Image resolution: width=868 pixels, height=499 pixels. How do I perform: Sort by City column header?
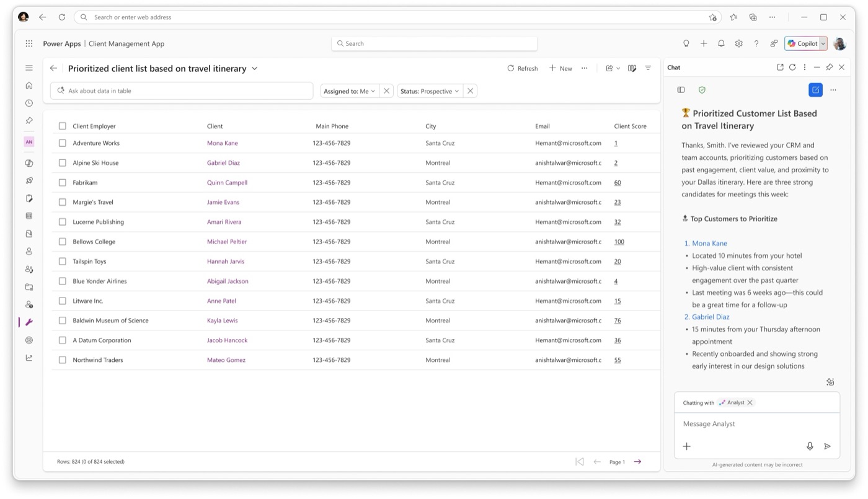[431, 126]
